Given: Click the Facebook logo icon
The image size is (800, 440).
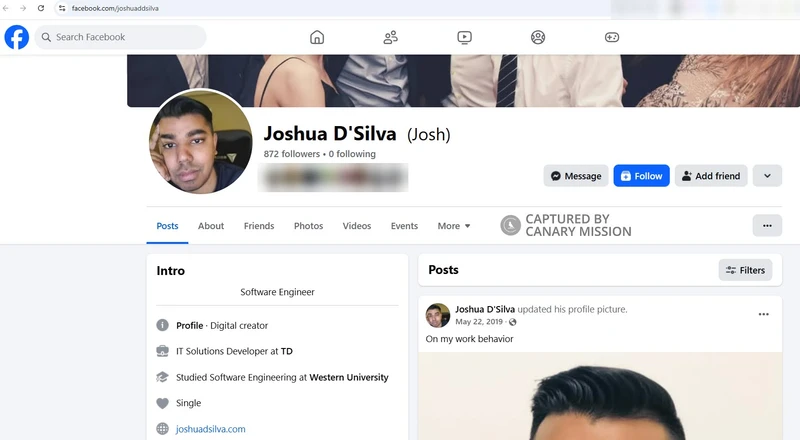Looking at the screenshot, I should (17, 37).
